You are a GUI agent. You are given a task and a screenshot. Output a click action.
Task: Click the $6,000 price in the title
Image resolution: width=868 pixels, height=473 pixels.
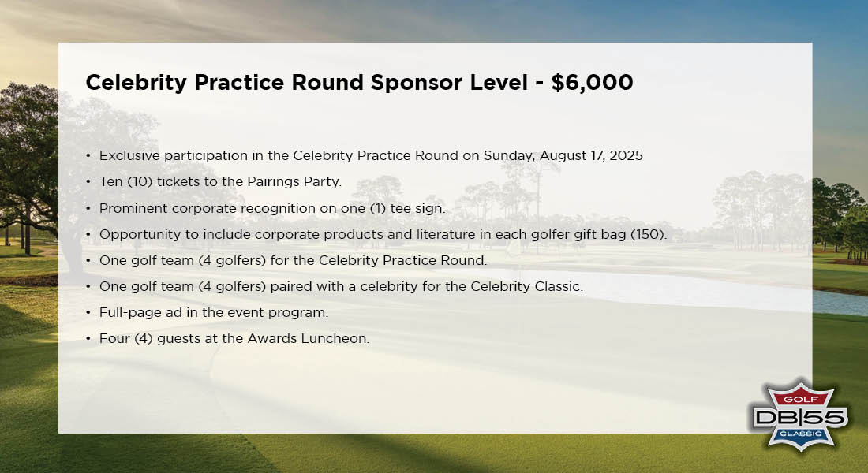[593, 83]
